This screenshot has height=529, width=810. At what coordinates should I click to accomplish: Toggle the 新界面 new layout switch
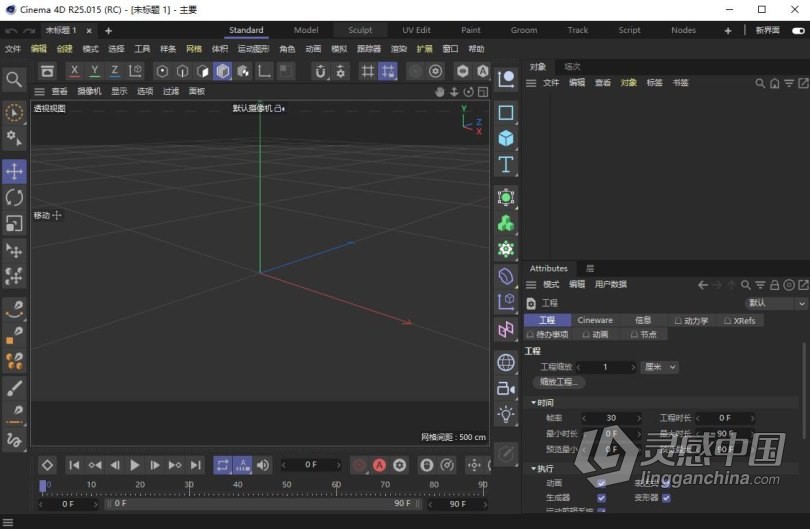click(798, 30)
